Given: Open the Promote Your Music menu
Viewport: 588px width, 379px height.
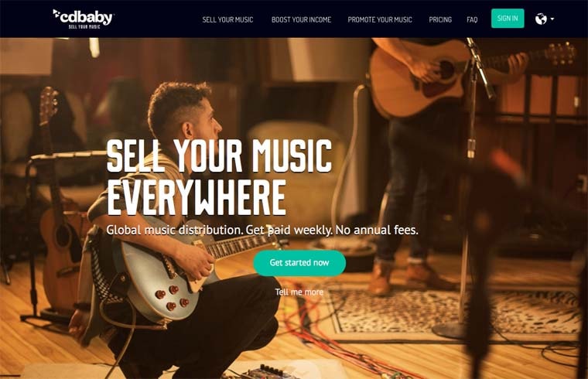Looking at the screenshot, I should point(380,19).
